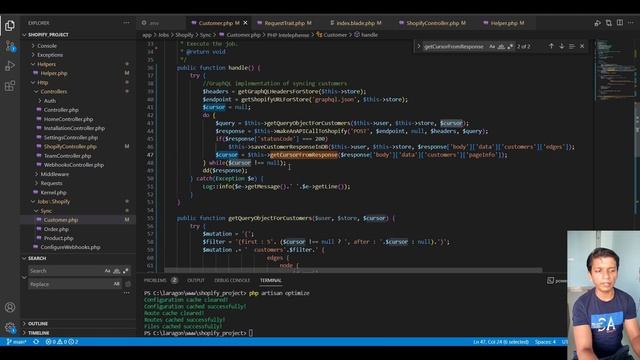
Task: Go to previous find match arrow
Action: [x=551, y=46]
